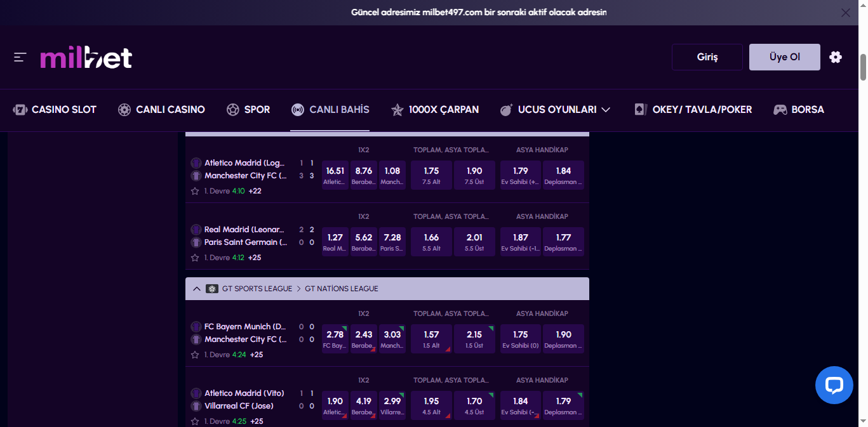Open the BORSA menu
The height and width of the screenshot is (427, 868).
click(x=799, y=110)
